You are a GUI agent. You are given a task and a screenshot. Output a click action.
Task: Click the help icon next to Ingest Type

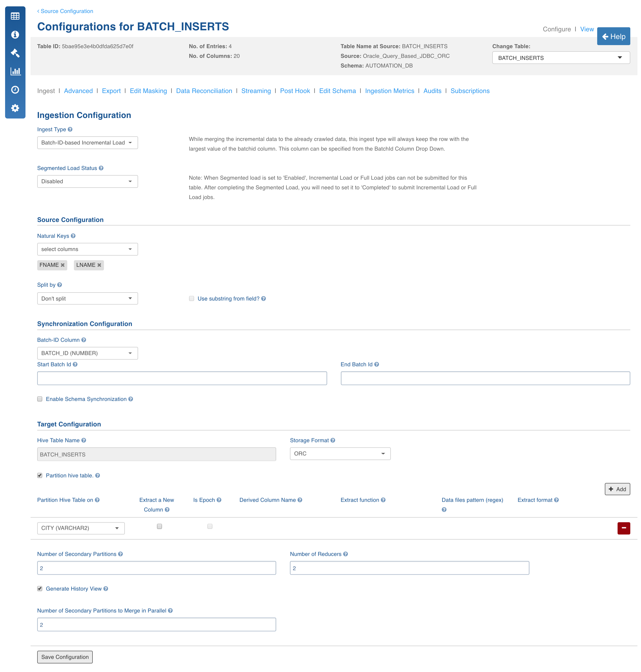point(70,129)
